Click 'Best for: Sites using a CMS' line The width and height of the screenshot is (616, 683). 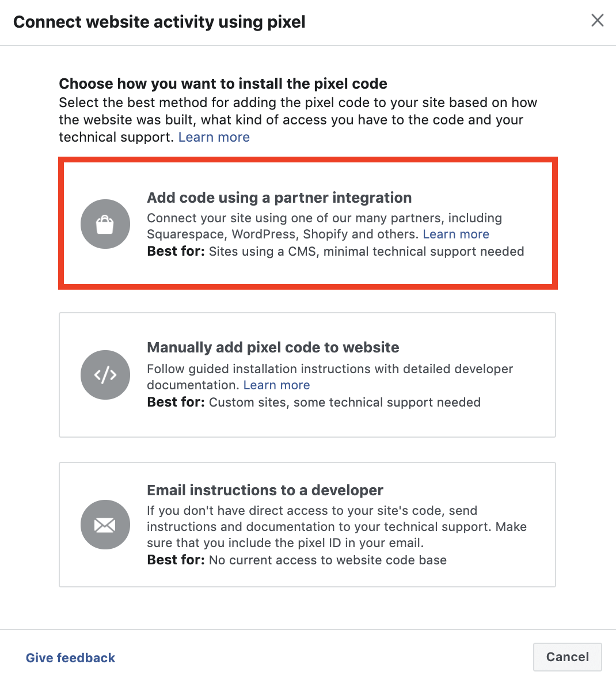coord(335,252)
